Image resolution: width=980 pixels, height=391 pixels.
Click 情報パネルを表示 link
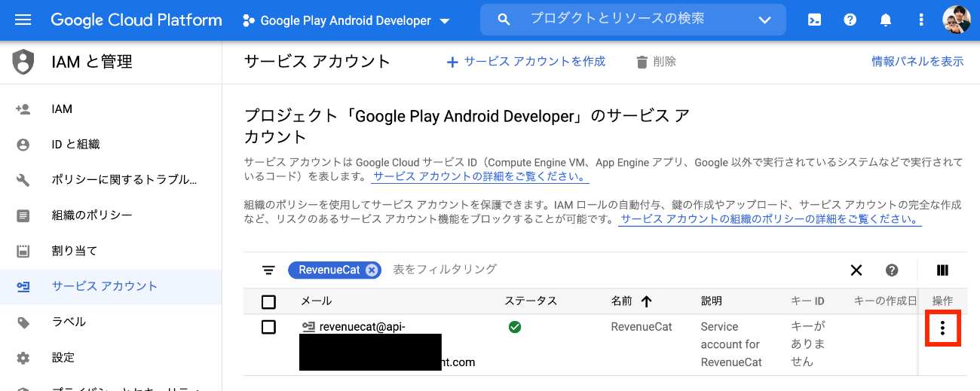[x=917, y=62]
